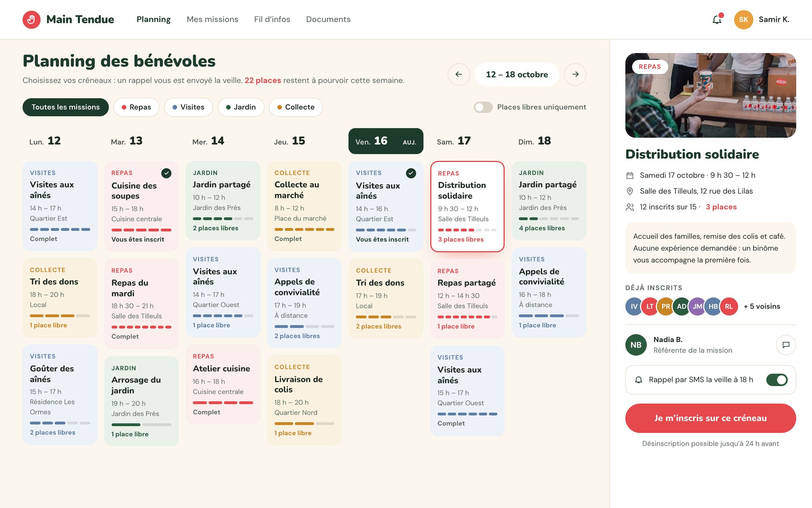
Task: Open Tri des dons Monday card
Action: coord(60,298)
